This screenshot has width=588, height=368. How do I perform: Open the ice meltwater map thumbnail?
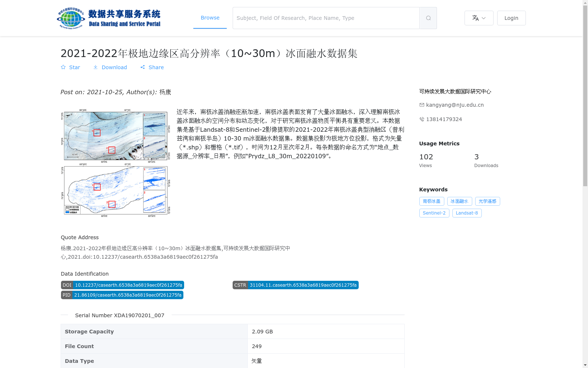tap(115, 163)
